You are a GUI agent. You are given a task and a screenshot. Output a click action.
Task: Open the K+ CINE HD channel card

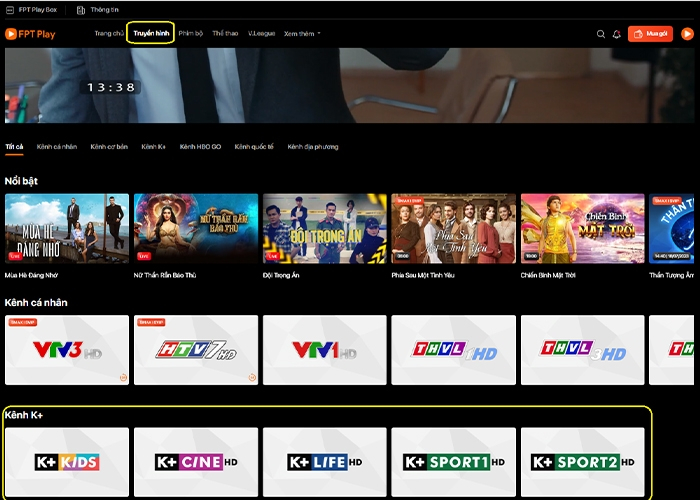[196, 462]
